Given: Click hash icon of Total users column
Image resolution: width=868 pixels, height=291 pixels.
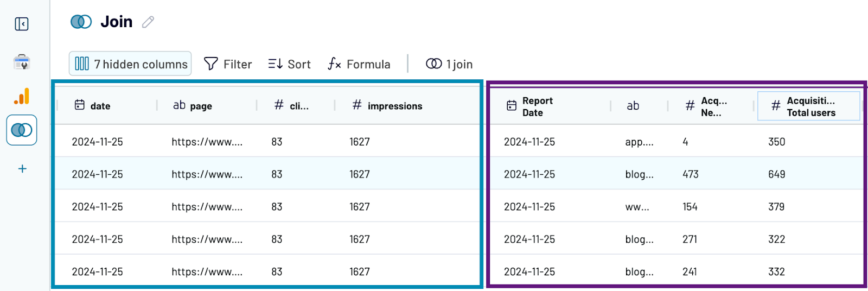Looking at the screenshot, I should click(776, 106).
